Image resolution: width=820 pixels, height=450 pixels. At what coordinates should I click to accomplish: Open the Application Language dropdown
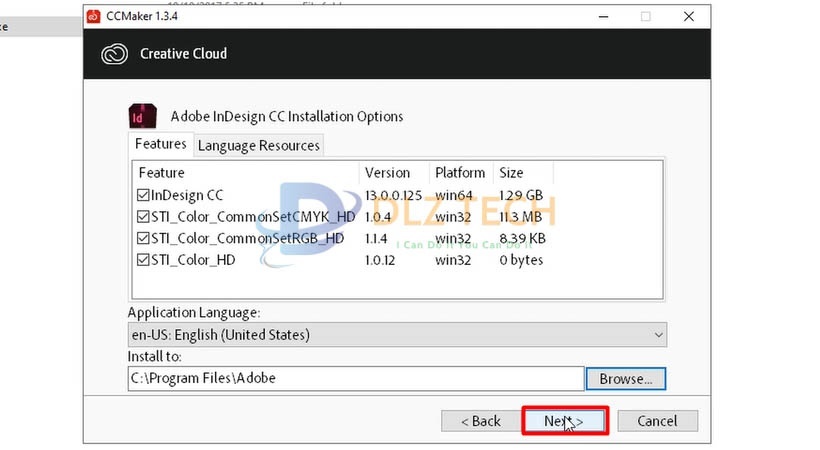click(x=397, y=335)
